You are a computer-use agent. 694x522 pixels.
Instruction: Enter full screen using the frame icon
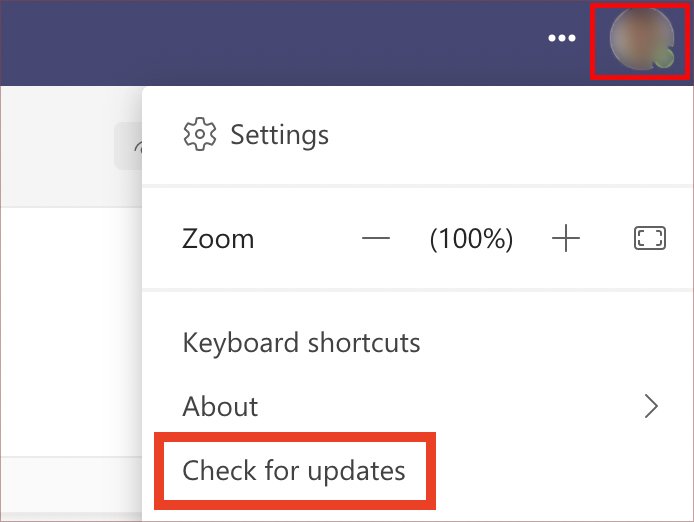tap(649, 238)
